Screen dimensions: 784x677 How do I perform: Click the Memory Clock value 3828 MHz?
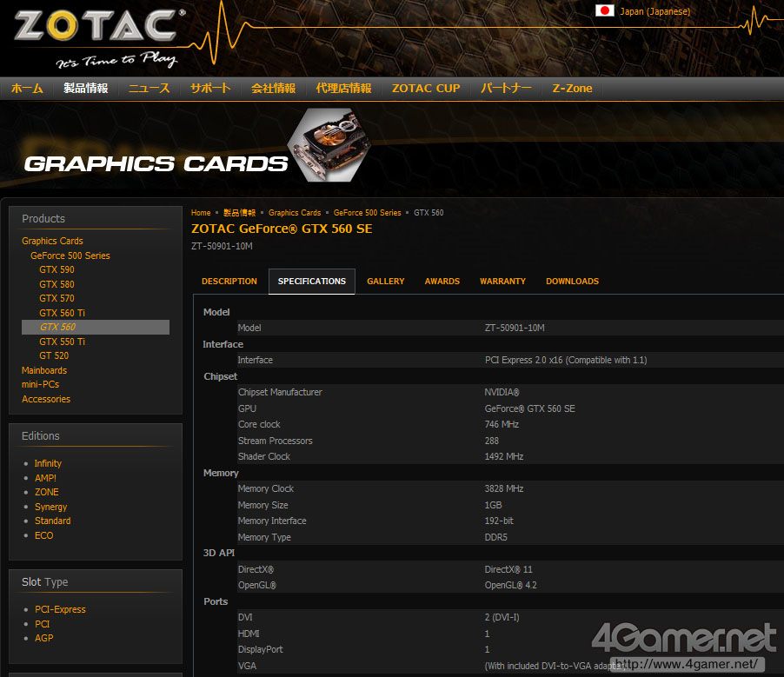pos(504,488)
